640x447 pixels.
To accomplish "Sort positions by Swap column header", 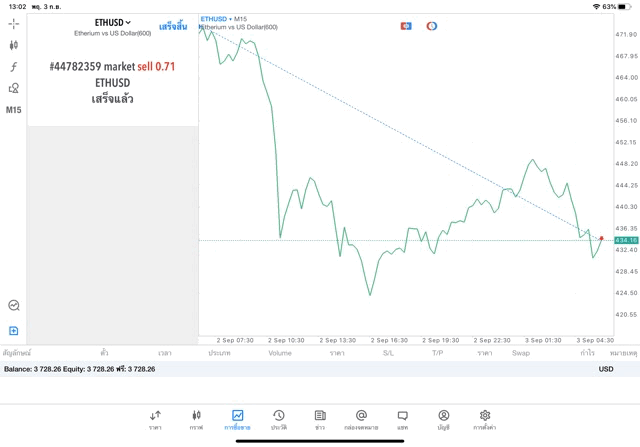I will (x=520, y=353).
